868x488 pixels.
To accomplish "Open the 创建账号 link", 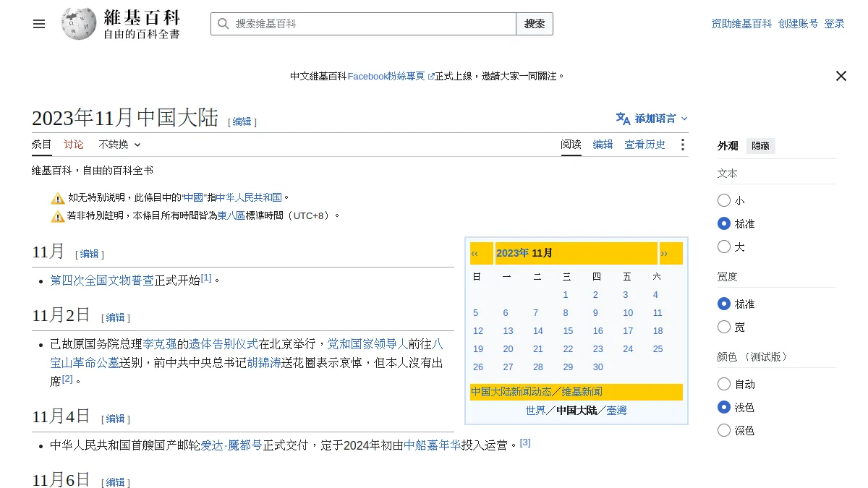I will click(799, 24).
